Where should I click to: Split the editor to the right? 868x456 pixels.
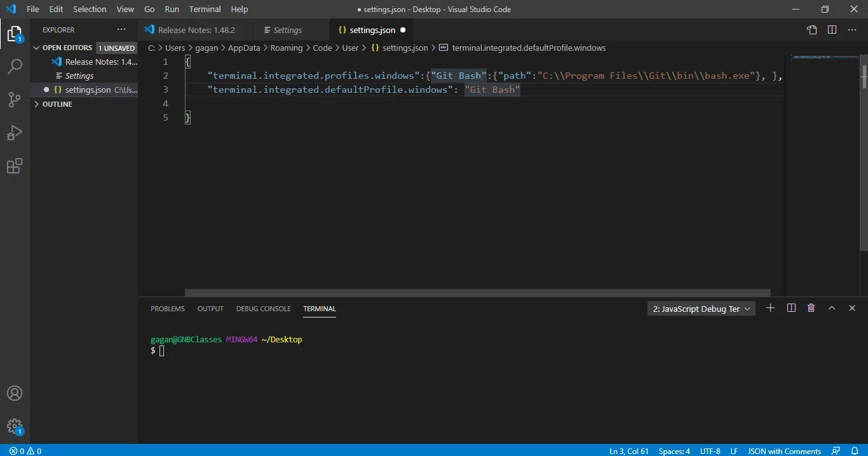pyautogui.click(x=832, y=30)
